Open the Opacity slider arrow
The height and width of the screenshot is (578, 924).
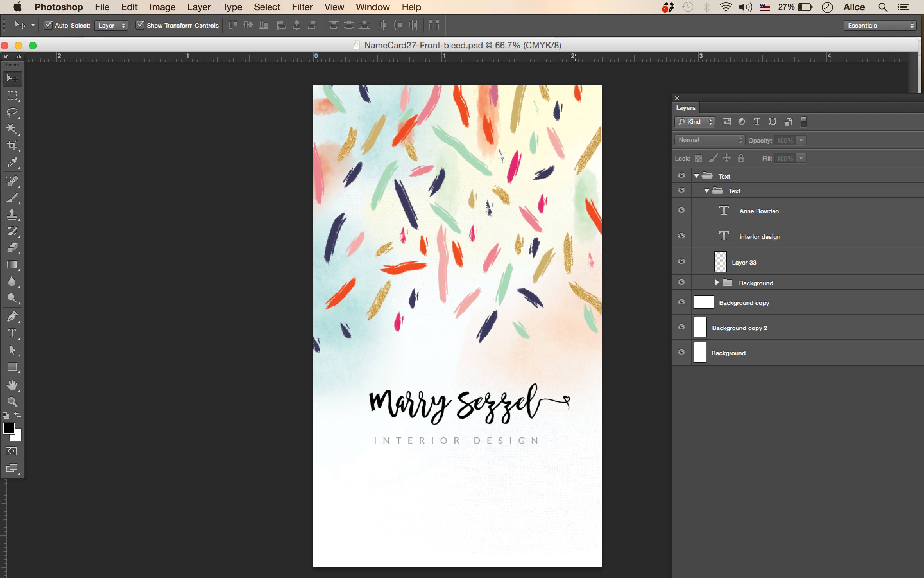click(801, 140)
